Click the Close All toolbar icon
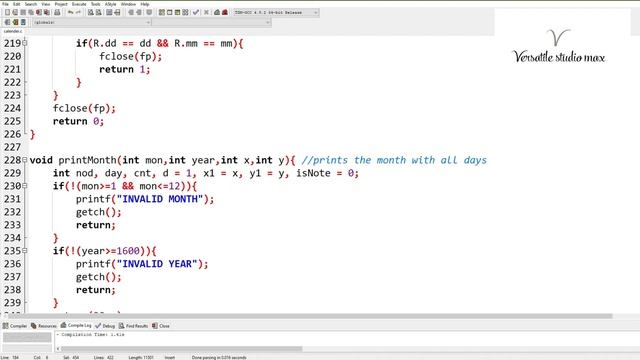Viewport: 640px width, 360px height. (47, 12)
